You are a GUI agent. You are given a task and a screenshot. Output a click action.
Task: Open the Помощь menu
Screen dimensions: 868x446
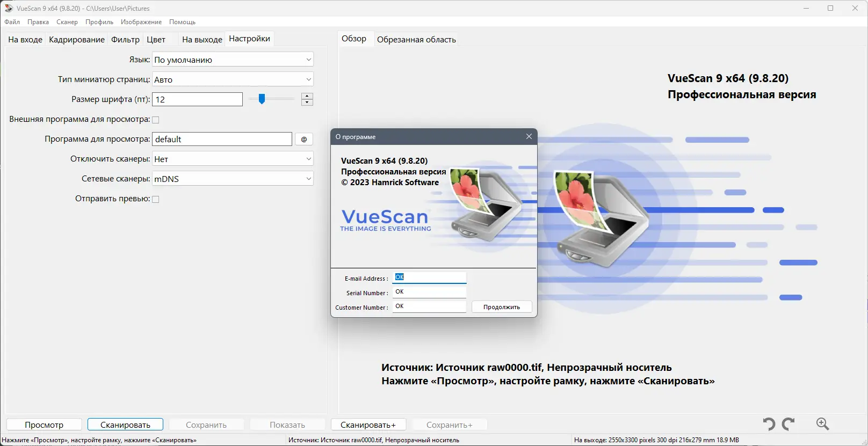183,22
